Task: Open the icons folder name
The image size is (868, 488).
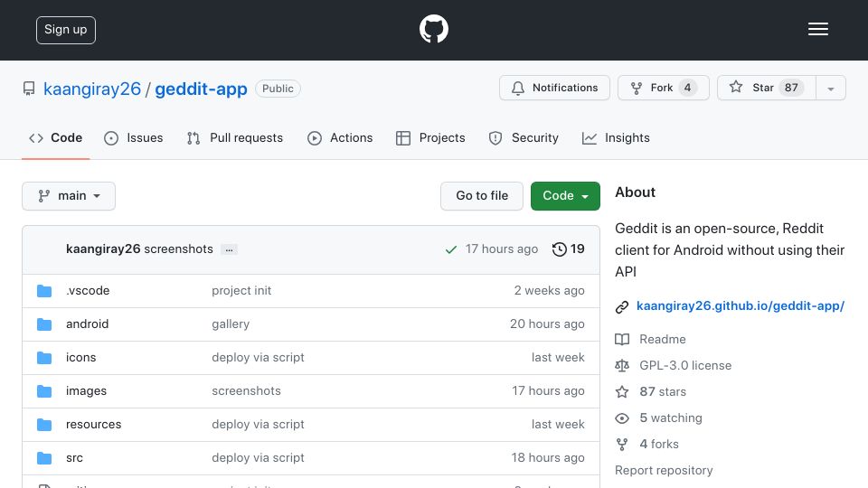Action: (80, 358)
